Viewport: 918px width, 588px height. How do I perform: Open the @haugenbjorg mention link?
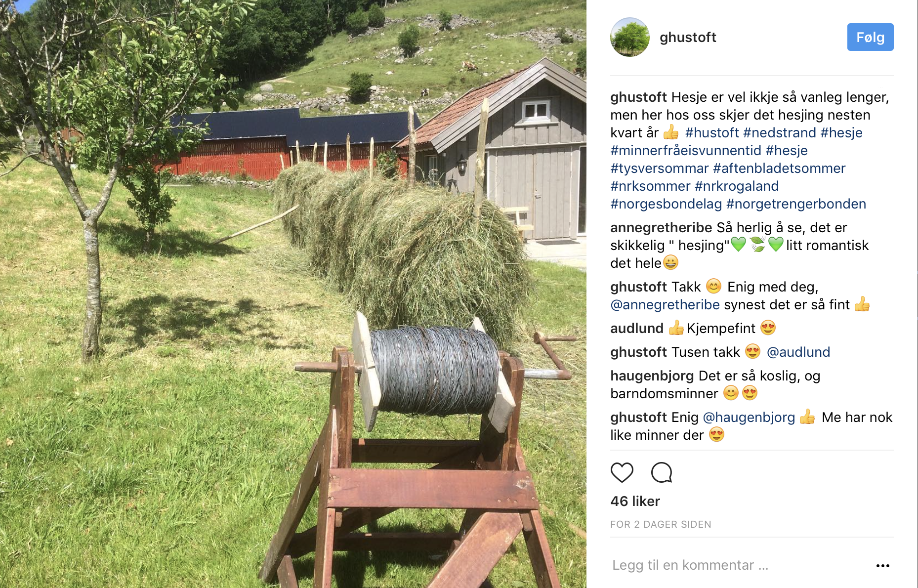(749, 417)
